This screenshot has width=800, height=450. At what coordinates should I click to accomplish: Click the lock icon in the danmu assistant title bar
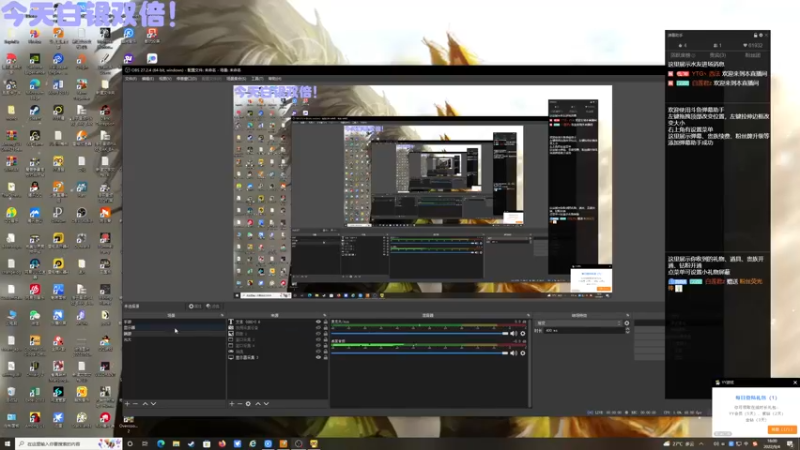coord(756,35)
